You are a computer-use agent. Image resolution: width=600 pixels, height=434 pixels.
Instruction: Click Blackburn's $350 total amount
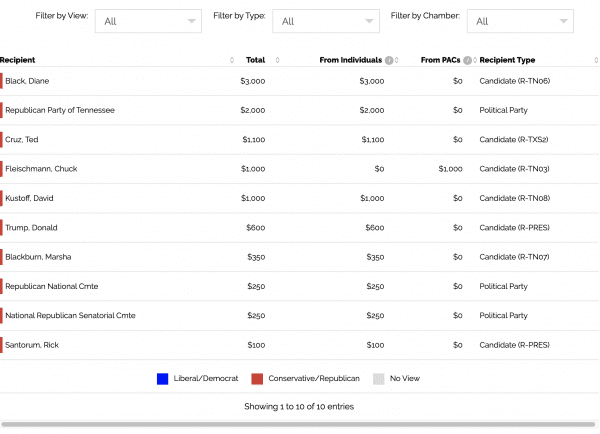[256, 257]
